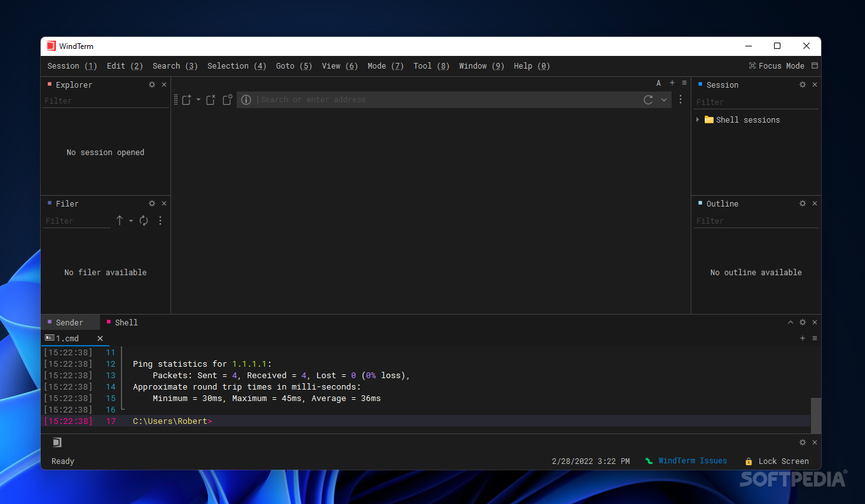Open Explorer panel settings gear
Image resolution: width=865 pixels, height=504 pixels.
pos(152,85)
